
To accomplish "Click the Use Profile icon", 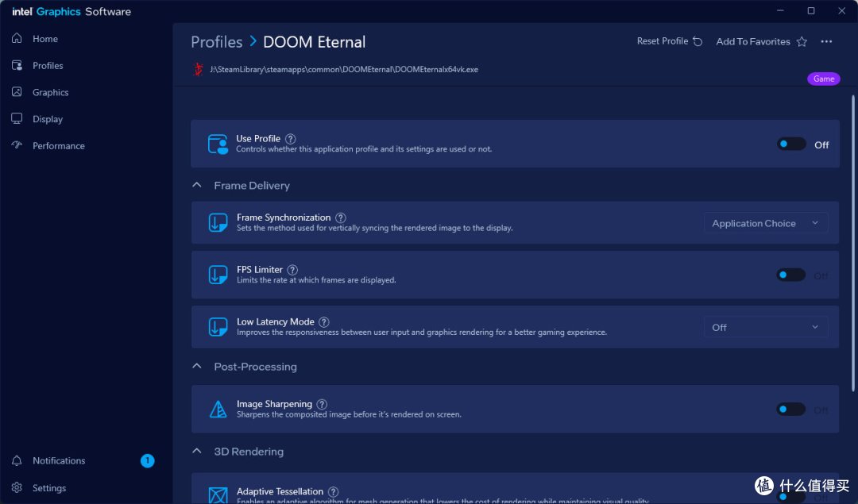I will tap(218, 144).
